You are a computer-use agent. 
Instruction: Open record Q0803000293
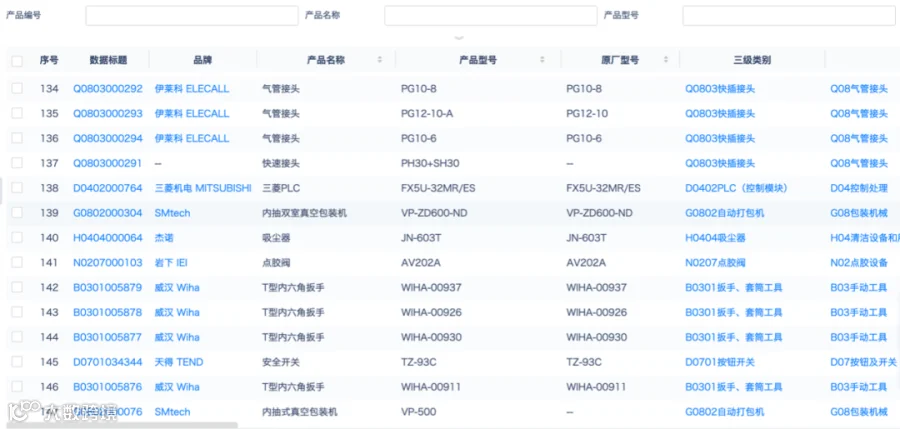[x=107, y=113]
